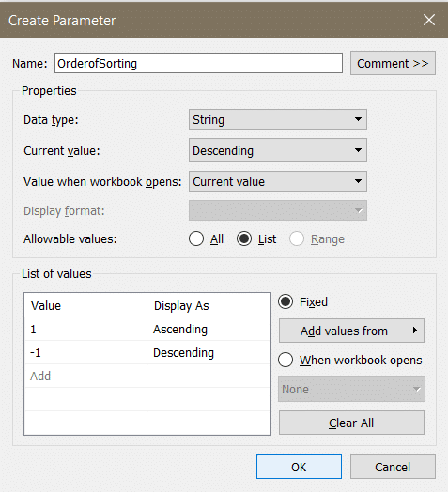Open the Data type dropdown showing String
This screenshot has width=448, height=492.
tap(278, 119)
